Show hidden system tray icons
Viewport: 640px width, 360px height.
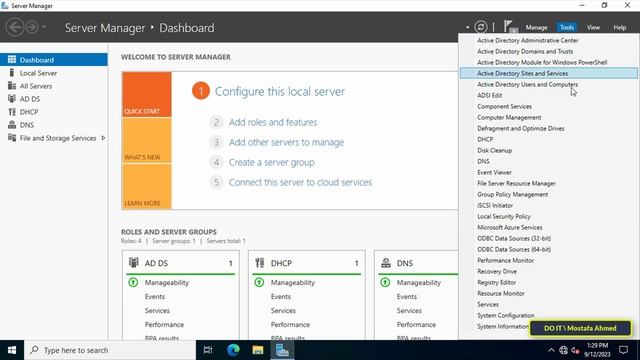click(551, 350)
